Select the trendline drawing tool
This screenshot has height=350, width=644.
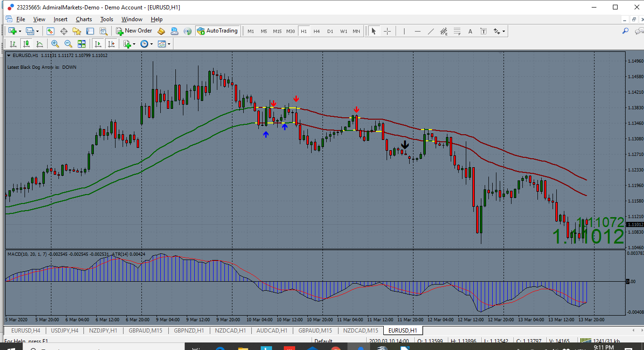(430, 31)
